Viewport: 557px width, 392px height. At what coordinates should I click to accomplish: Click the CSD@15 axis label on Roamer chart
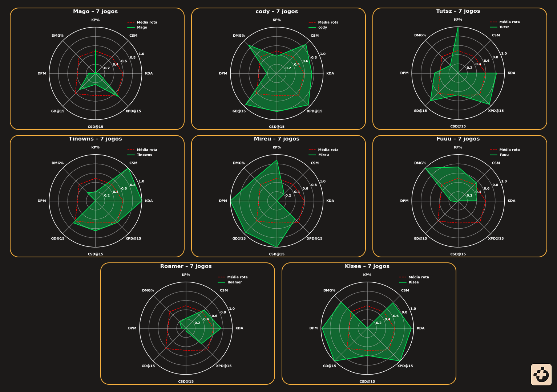tap(186, 382)
